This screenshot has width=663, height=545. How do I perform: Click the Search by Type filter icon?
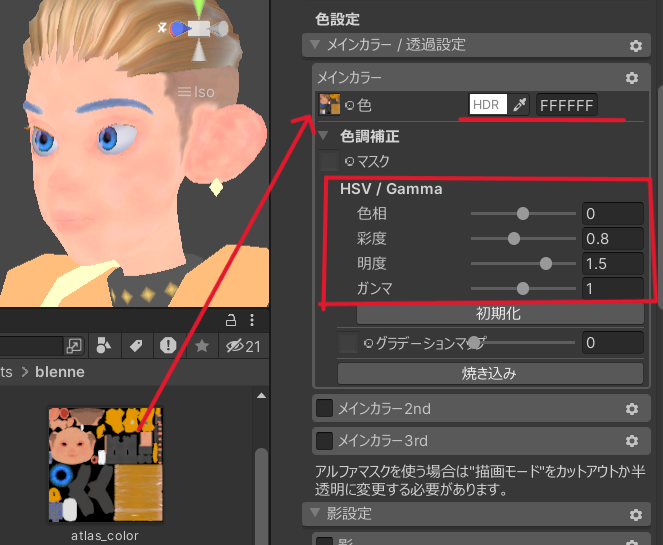point(102,346)
